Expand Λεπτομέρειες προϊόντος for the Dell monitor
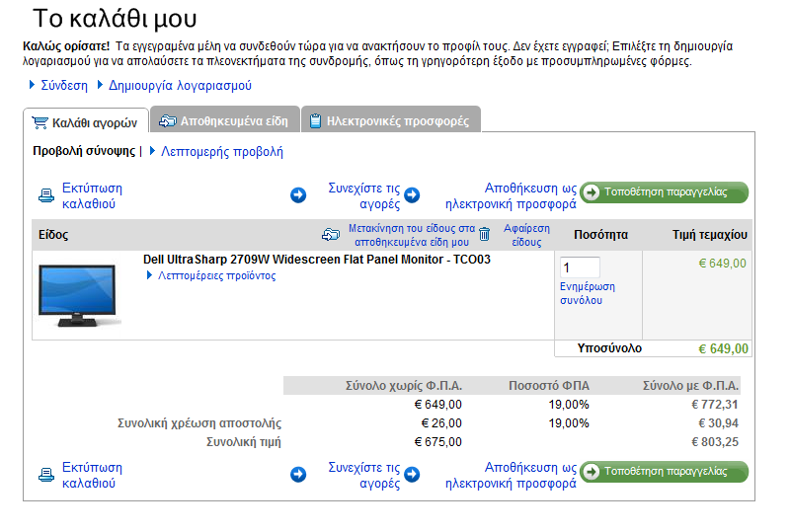This screenshot has height=532, width=791. (x=217, y=275)
